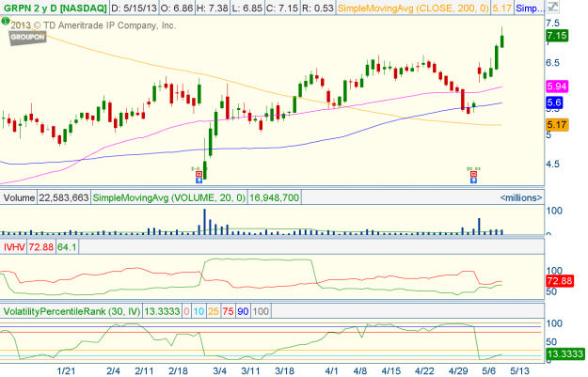Click the IVHV study label

[x=13, y=246]
